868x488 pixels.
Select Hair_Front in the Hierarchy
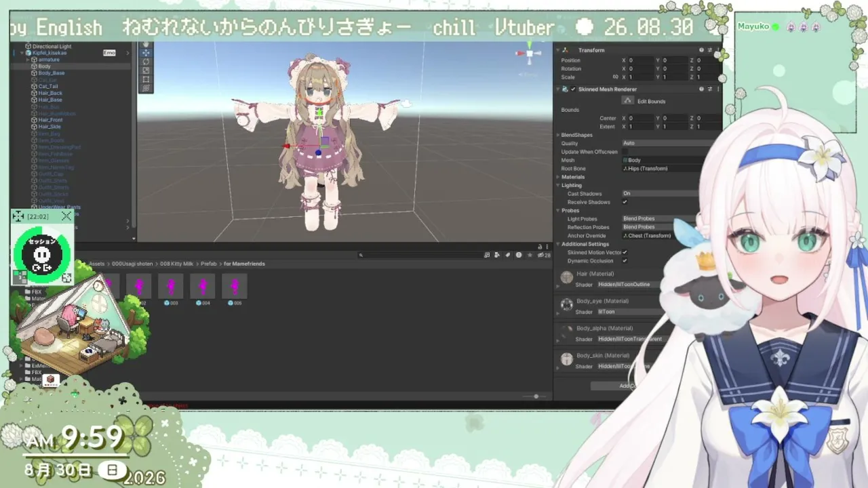[x=50, y=120]
